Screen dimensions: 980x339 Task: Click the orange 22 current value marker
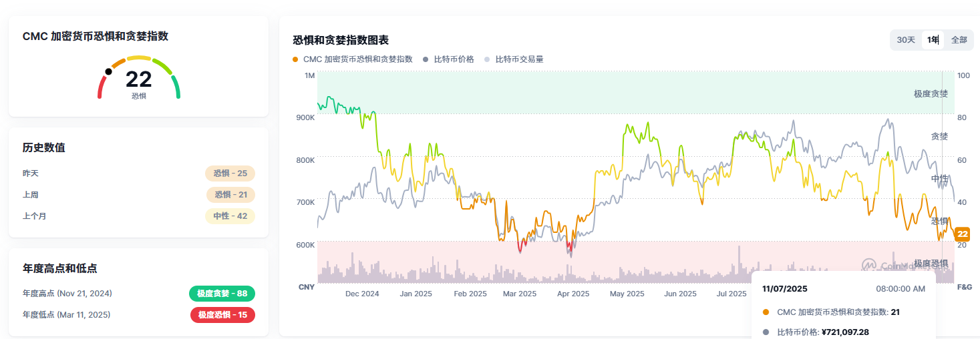click(x=962, y=234)
